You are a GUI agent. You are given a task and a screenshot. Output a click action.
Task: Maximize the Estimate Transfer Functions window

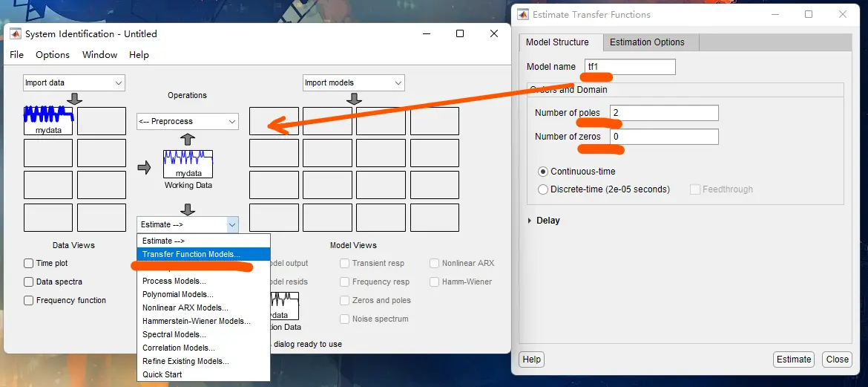pos(809,14)
